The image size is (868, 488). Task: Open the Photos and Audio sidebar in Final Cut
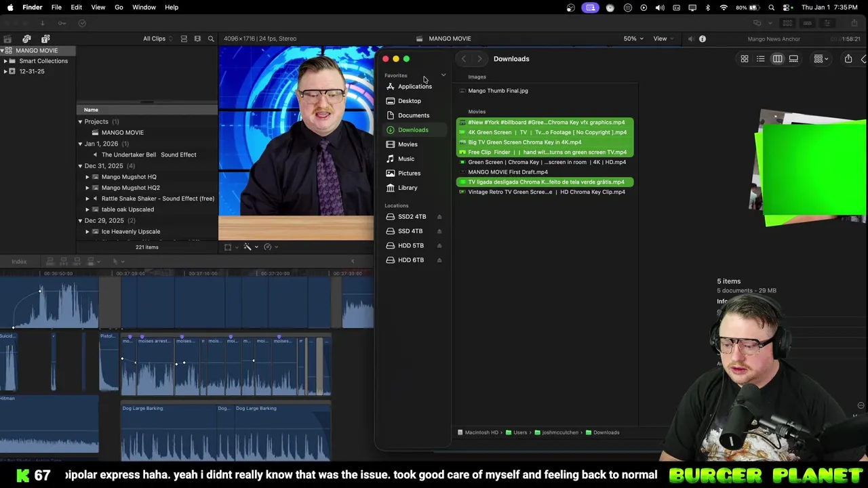pos(26,39)
